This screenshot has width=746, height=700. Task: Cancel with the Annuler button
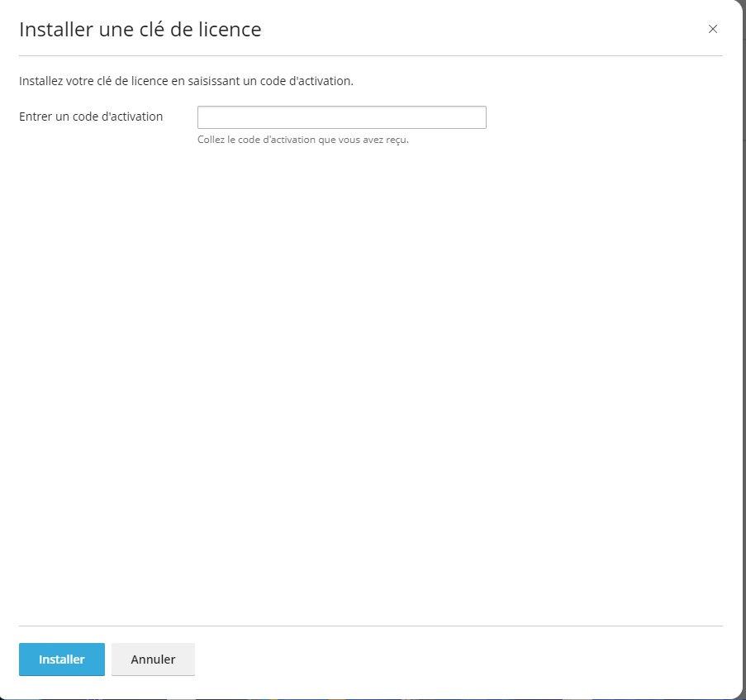[x=153, y=660]
